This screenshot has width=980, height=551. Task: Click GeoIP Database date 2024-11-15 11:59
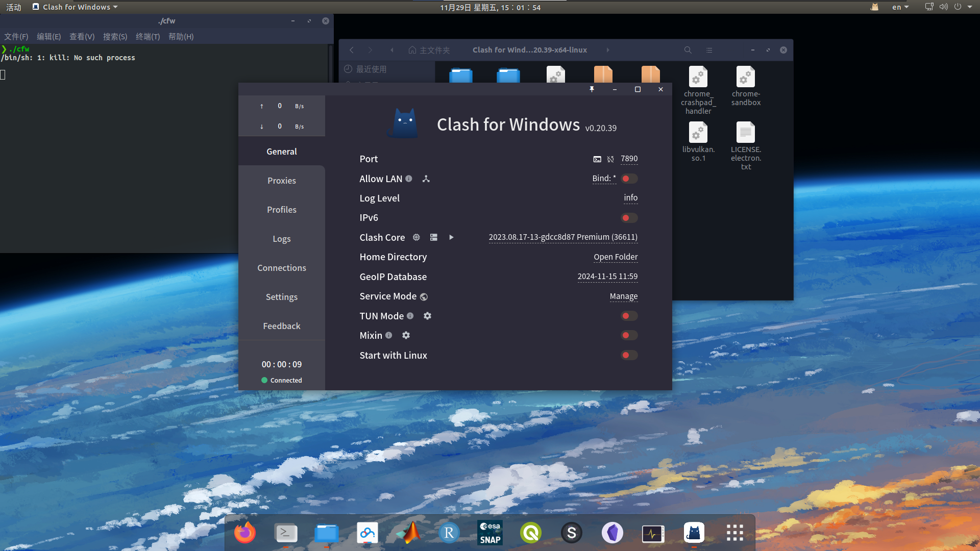pyautogui.click(x=607, y=277)
